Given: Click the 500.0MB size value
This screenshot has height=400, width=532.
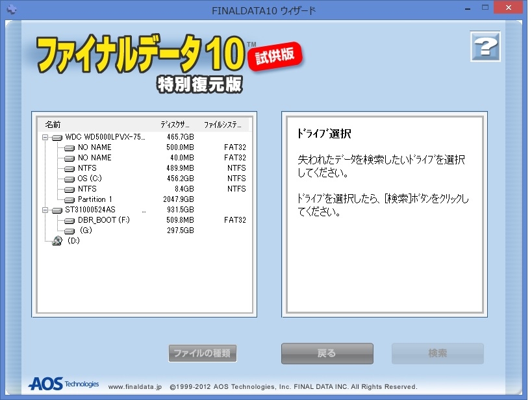Looking at the screenshot, I should coord(180,147).
